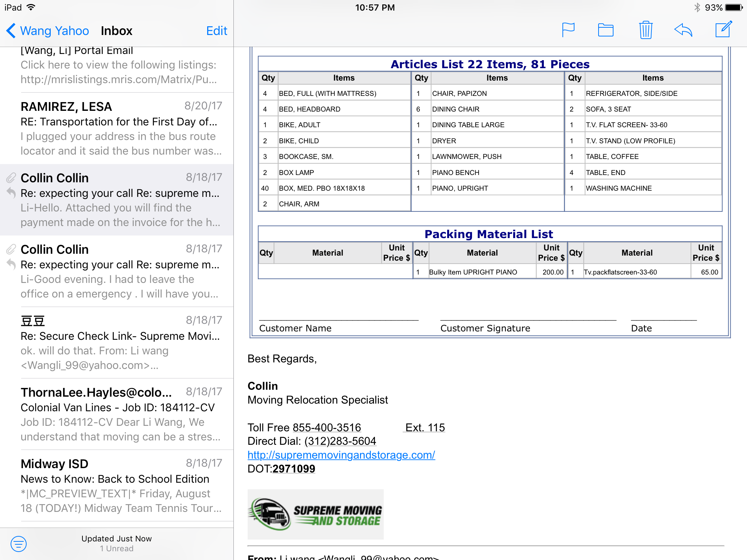Image resolution: width=747 pixels, height=560 pixels.
Task: Tap the Customer Name line label
Action: coord(295,328)
